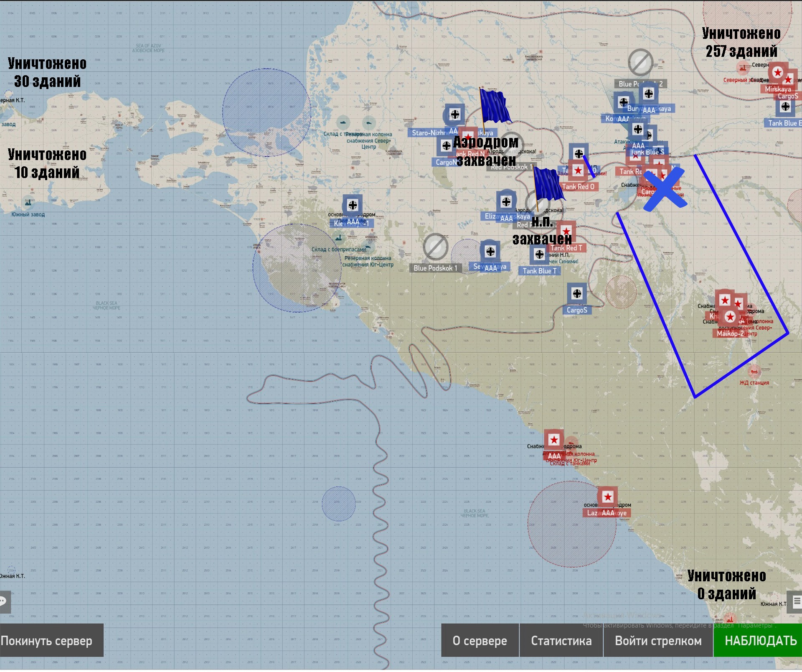Click the ЖД станция railway station marker
Viewport: 802px width, 672px height.
coord(754,372)
